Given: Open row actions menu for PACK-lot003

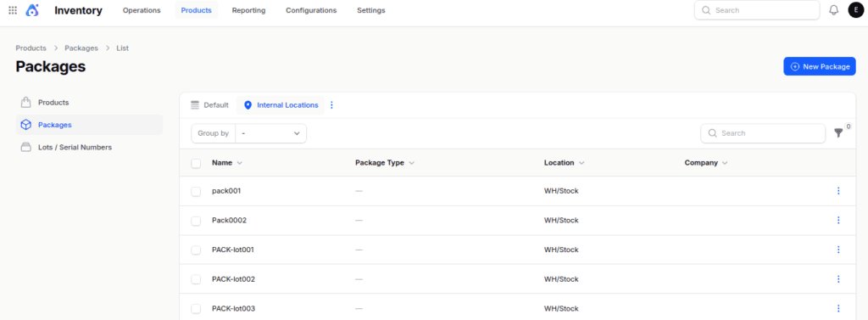Looking at the screenshot, I should [838, 308].
